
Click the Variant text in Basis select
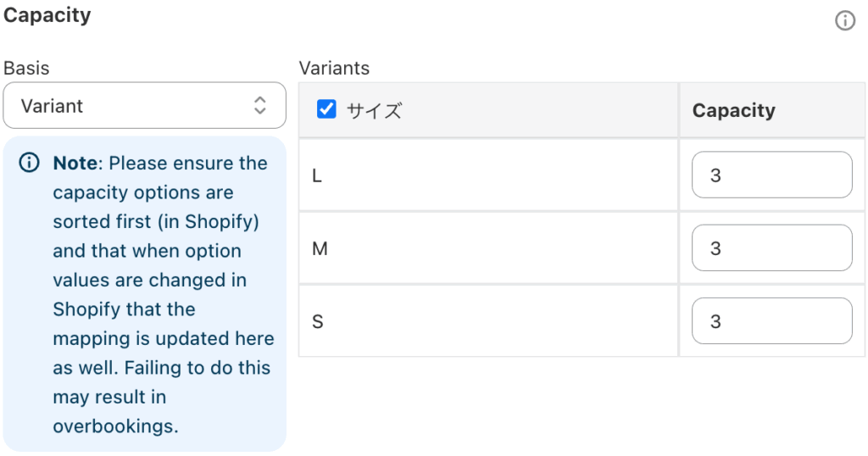click(x=52, y=106)
